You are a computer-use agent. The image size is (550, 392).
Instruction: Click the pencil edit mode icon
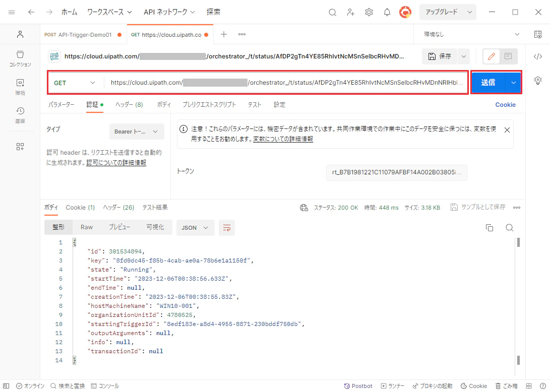pos(491,56)
